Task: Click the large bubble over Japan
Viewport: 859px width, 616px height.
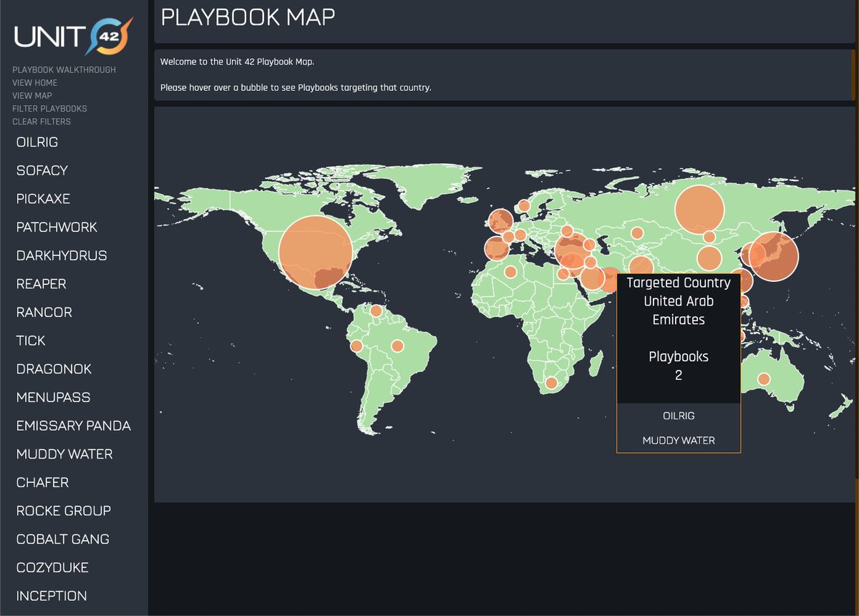Action: pos(774,256)
